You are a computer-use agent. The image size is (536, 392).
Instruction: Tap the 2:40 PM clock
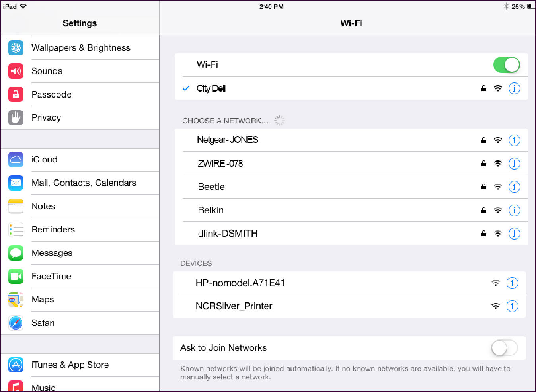[x=271, y=6]
